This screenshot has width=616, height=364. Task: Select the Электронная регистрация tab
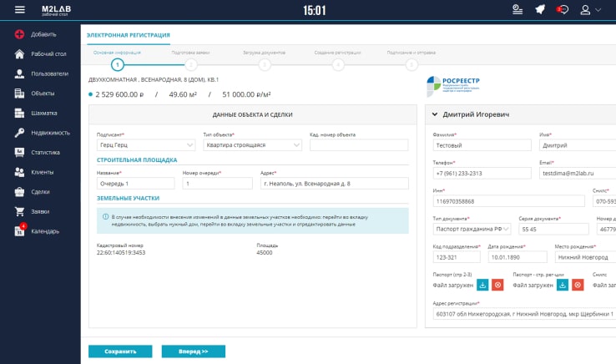pyautogui.click(x=129, y=35)
